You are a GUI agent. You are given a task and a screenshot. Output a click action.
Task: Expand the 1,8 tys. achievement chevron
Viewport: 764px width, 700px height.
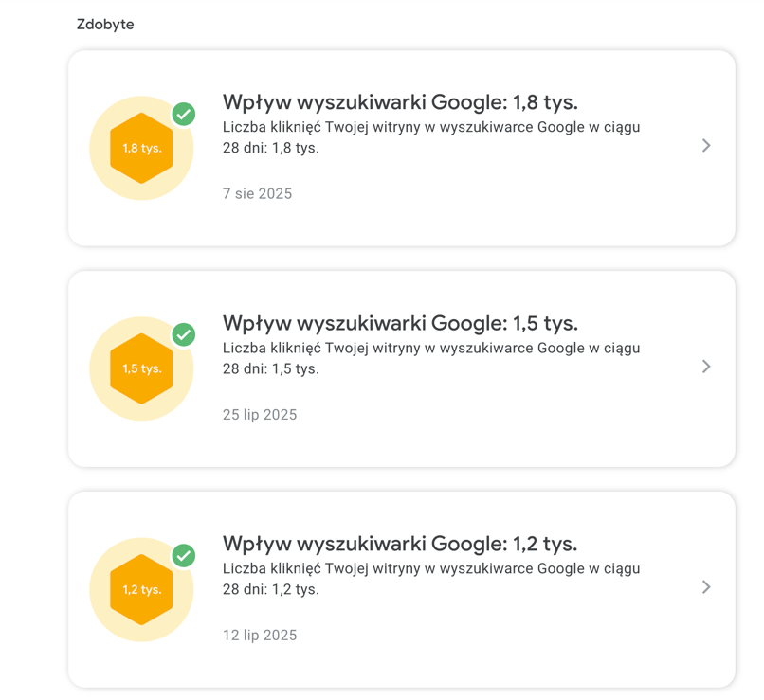[x=706, y=146]
